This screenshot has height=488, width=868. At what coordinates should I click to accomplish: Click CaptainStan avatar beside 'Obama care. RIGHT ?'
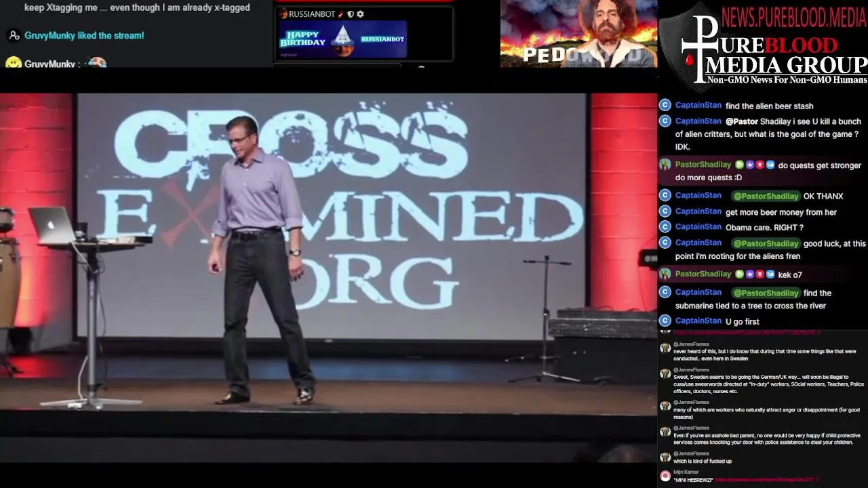point(665,227)
